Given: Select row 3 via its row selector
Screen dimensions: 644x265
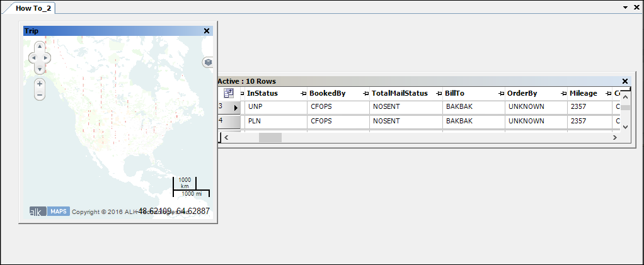Looking at the screenshot, I should click(x=229, y=107).
